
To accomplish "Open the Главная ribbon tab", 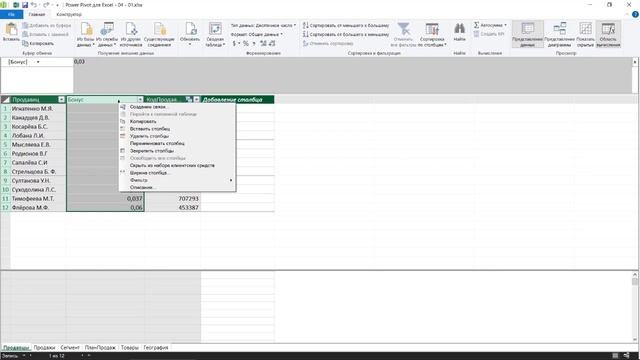I will coord(37,14).
